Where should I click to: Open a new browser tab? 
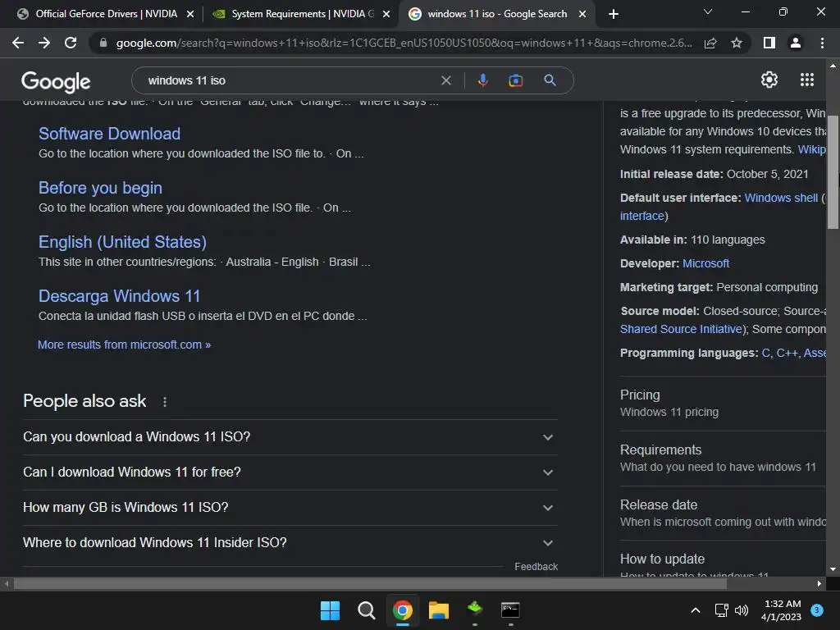coord(614,14)
